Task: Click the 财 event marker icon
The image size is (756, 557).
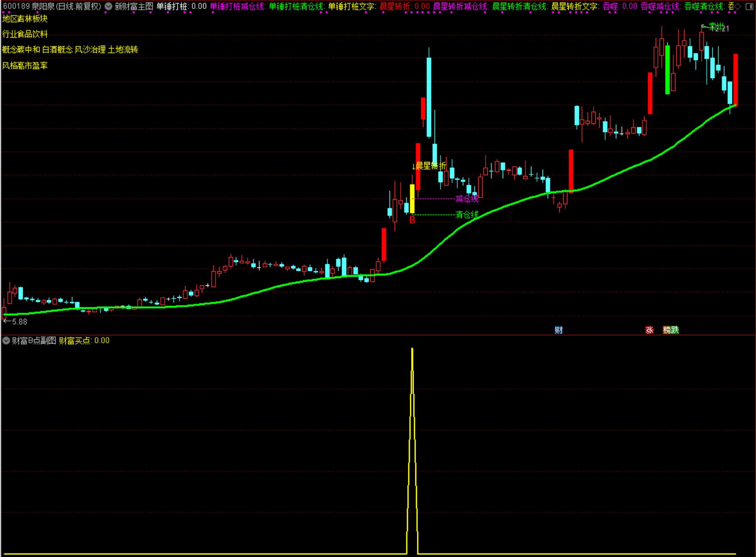Action: [x=558, y=330]
